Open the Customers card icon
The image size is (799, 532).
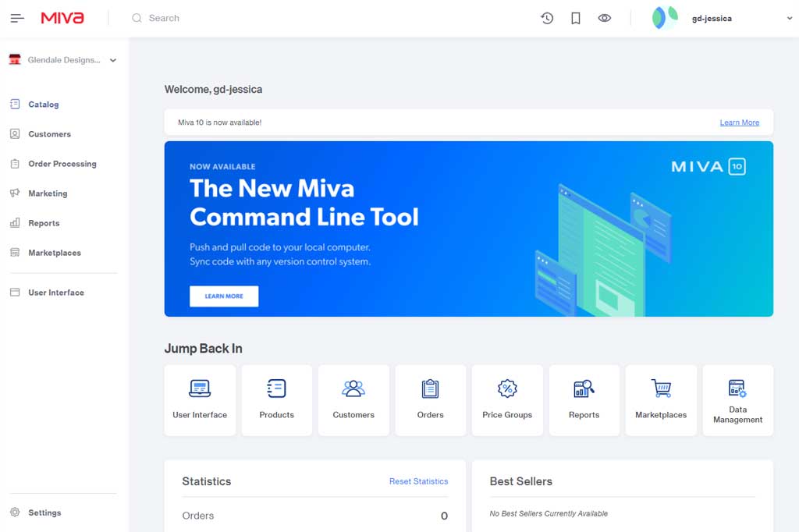tap(353, 388)
